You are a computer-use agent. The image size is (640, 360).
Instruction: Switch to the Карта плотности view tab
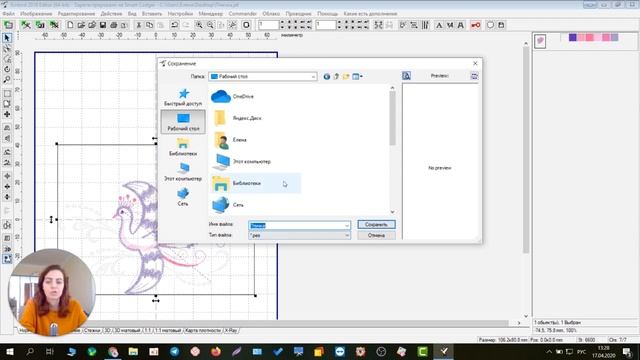[x=203, y=331]
